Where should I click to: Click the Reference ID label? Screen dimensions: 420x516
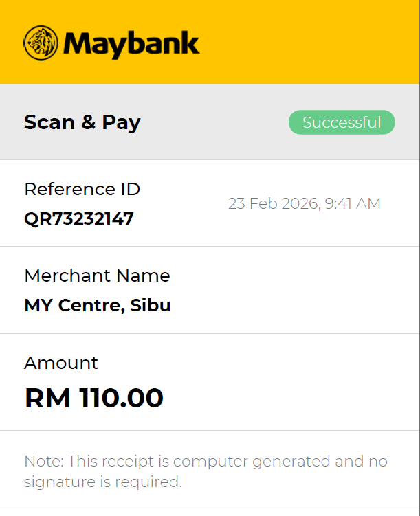(82, 189)
